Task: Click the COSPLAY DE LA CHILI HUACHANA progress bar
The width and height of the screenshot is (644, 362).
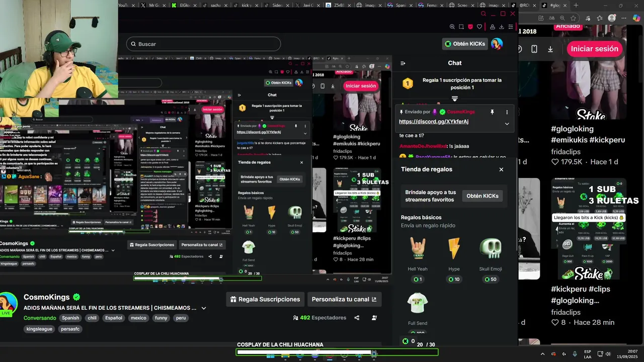Action: [337, 352]
